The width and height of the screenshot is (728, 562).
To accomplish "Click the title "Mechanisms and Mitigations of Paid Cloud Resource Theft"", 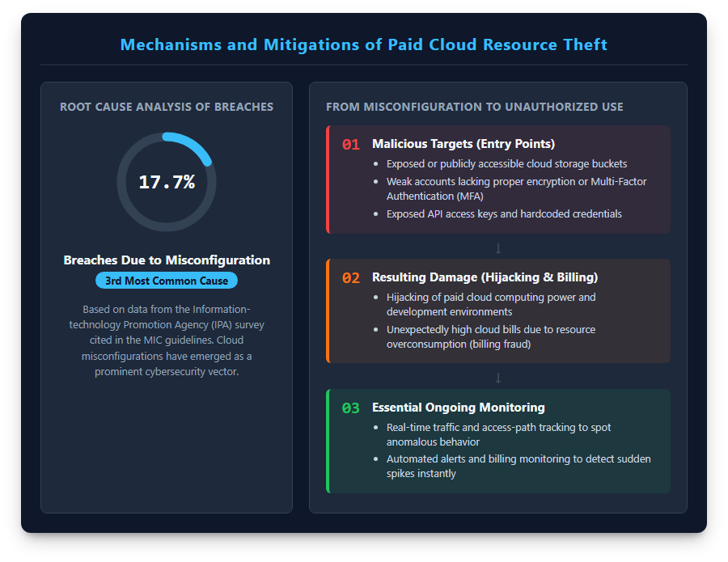I will [x=363, y=44].
